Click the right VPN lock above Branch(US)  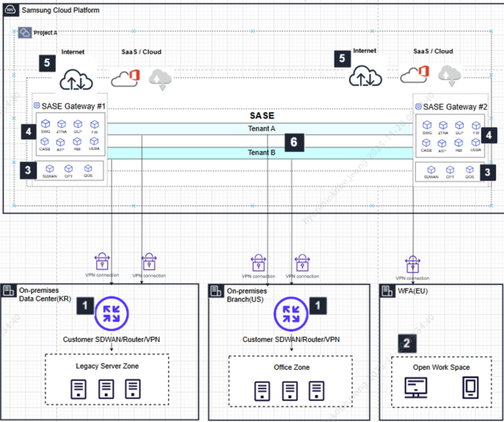(302, 263)
